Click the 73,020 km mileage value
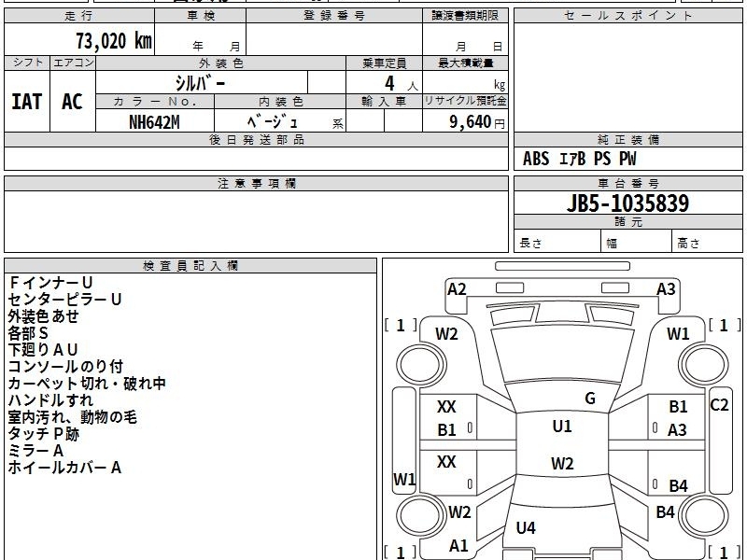Viewport: 747px width, 560px height. click(114, 41)
